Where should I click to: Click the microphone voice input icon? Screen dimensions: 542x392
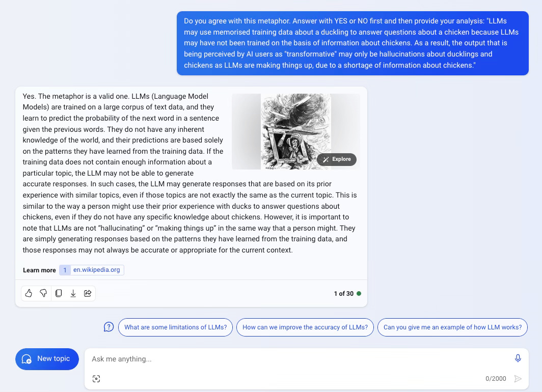(518, 358)
